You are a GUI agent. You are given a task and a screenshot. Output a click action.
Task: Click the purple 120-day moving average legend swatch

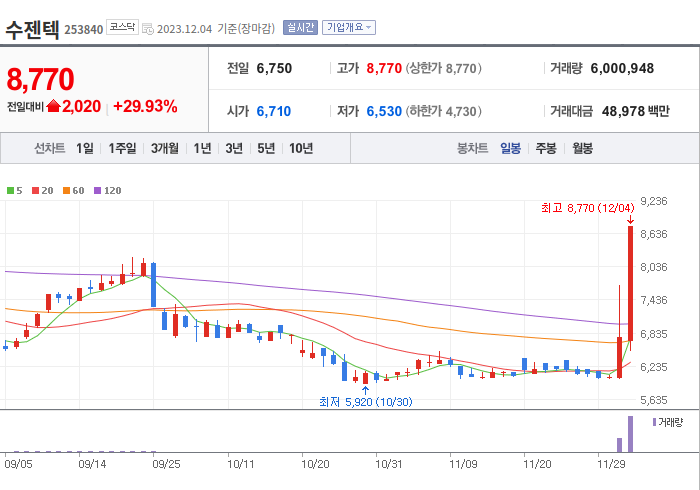coord(97,191)
